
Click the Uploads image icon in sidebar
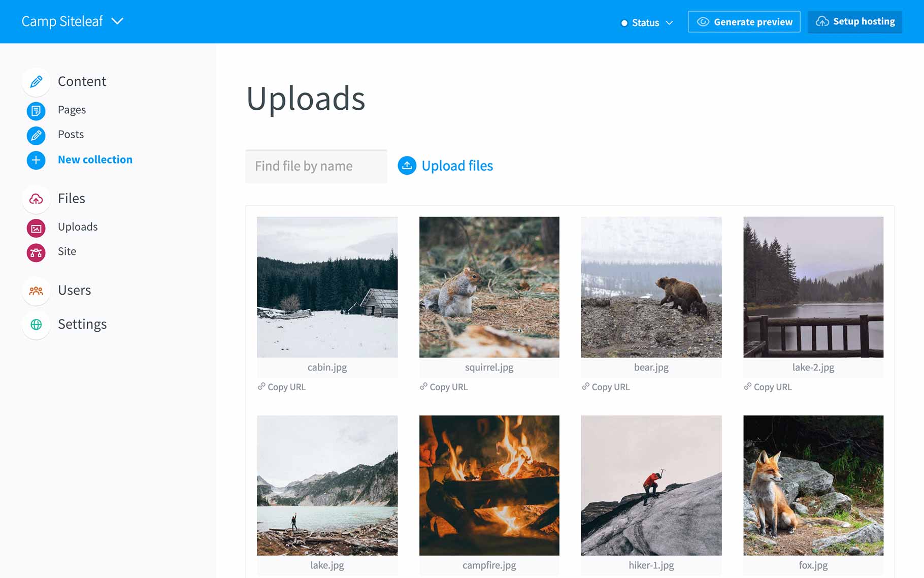(x=36, y=228)
